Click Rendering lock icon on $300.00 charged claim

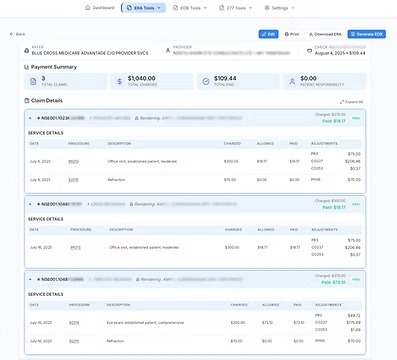click(131, 204)
